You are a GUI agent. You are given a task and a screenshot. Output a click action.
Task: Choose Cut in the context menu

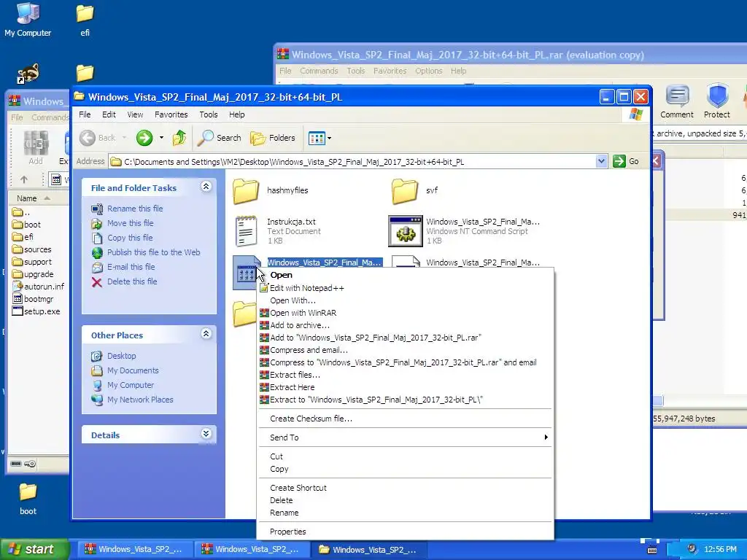pos(276,456)
